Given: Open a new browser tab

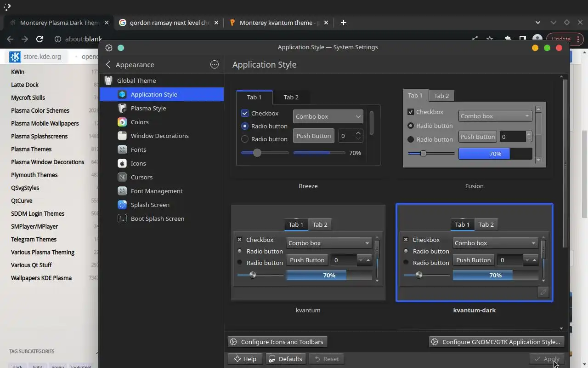Looking at the screenshot, I should (343, 23).
